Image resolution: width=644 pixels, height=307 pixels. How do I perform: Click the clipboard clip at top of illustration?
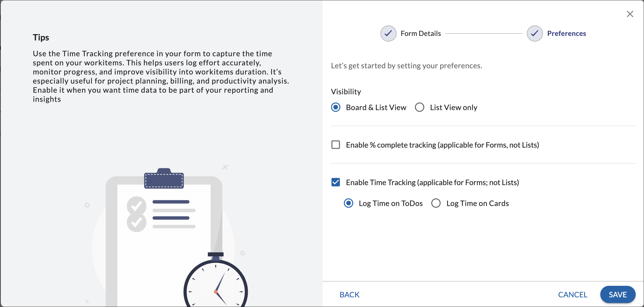click(164, 179)
